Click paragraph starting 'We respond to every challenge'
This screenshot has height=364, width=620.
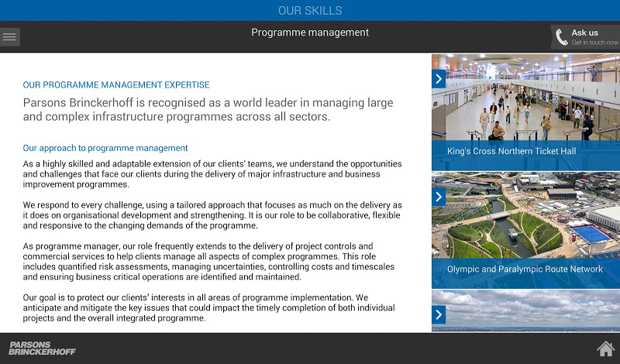point(212,215)
